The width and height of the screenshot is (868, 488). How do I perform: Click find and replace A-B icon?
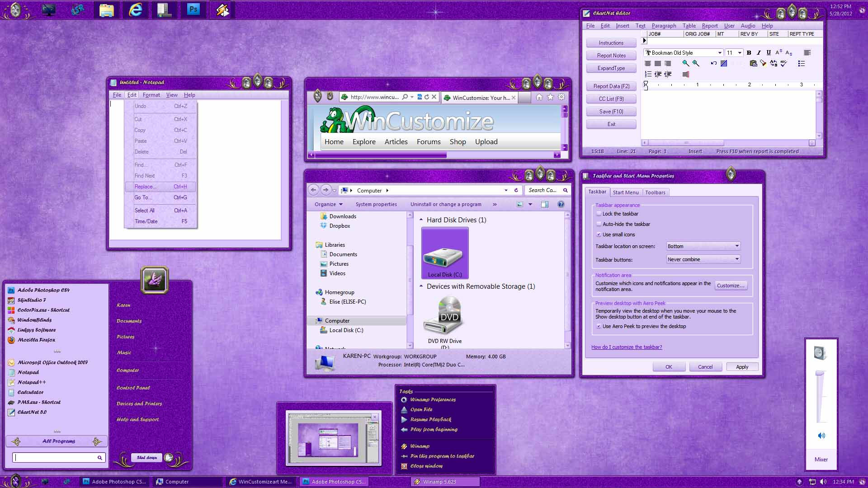[x=774, y=63]
